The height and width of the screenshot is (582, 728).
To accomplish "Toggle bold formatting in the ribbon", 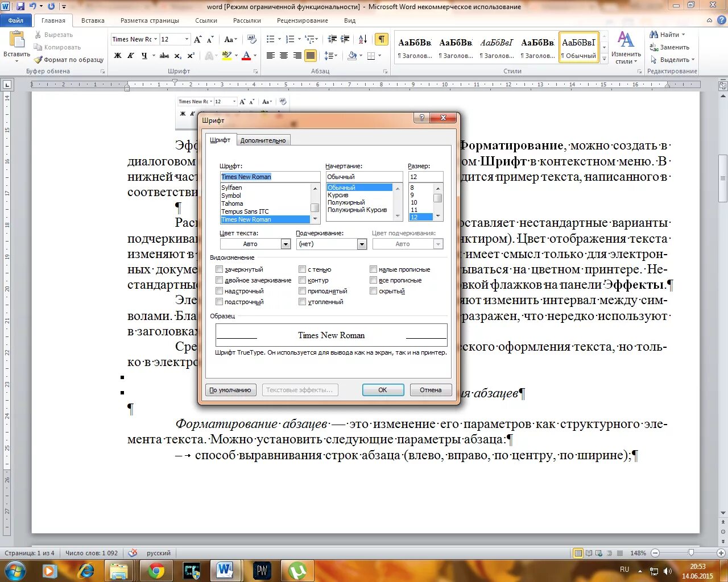I will pyautogui.click(x=118, y=56).
